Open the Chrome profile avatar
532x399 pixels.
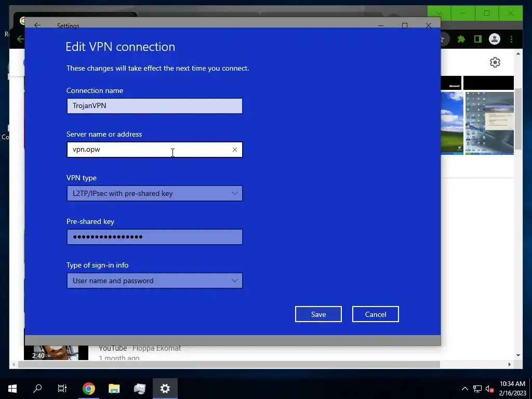point(495,39)
